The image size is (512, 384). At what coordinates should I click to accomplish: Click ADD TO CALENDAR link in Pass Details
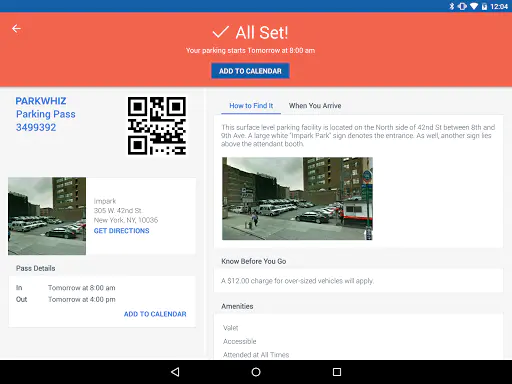pos(155,314)
